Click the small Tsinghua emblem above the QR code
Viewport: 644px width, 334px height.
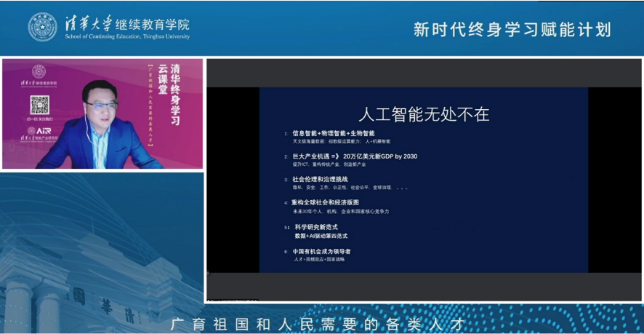(39, 71)
